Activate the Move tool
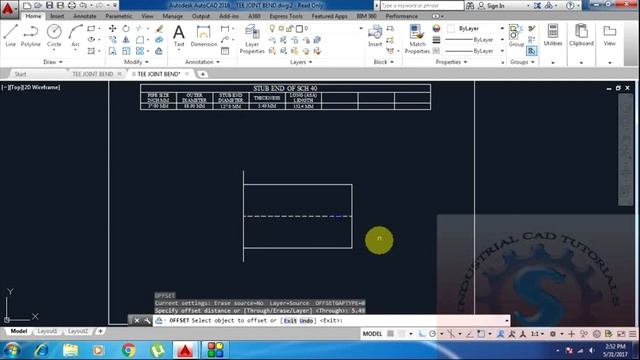 [x=112, y=29]
